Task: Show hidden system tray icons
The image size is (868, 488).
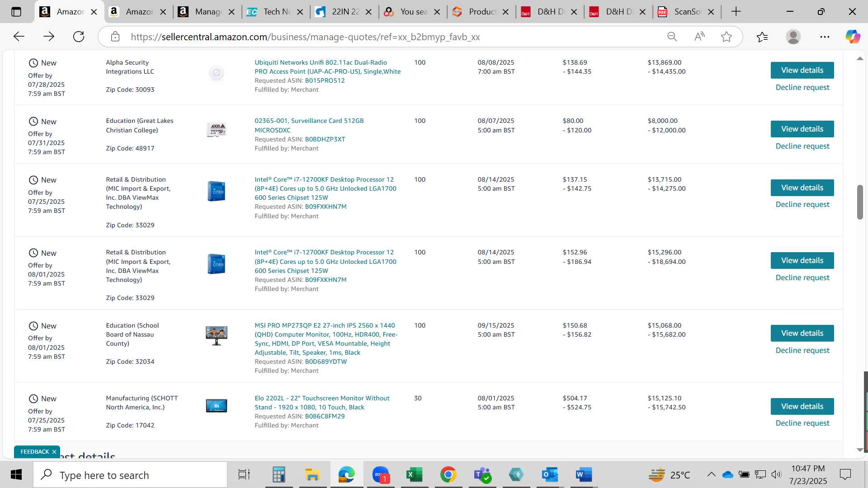Action: pos(711,474)
